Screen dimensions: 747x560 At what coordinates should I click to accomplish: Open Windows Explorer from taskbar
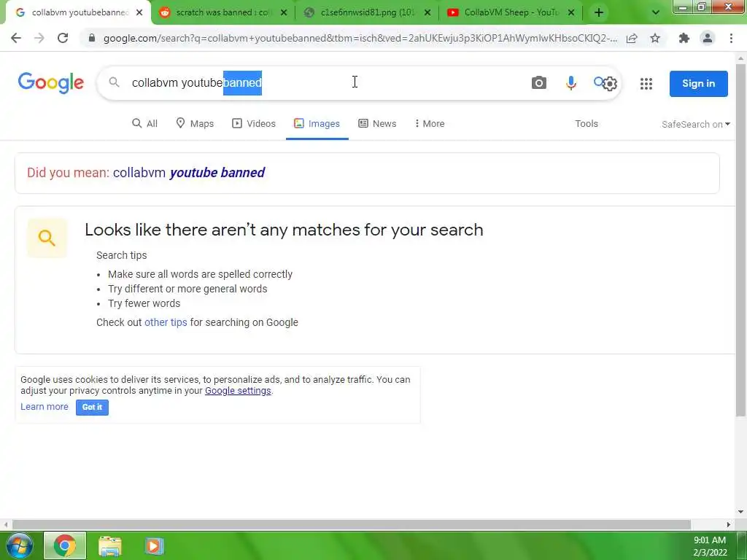(110, 545)
